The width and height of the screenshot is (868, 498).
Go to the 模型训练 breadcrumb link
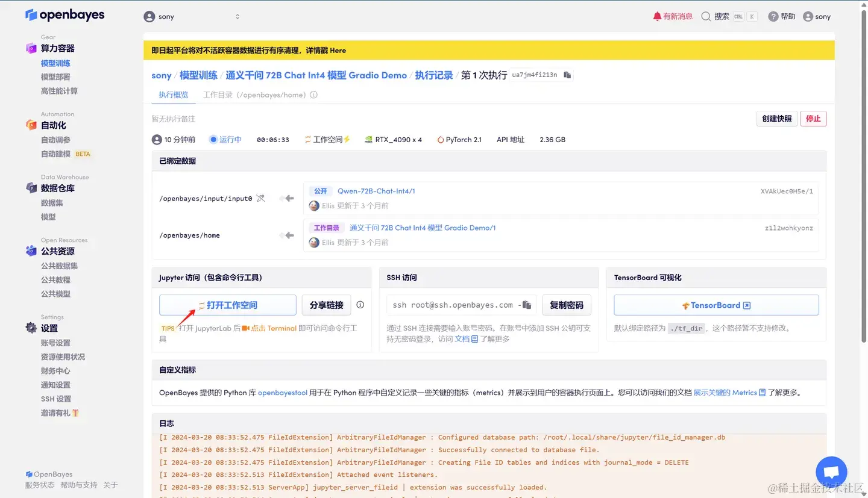point(198,75)
